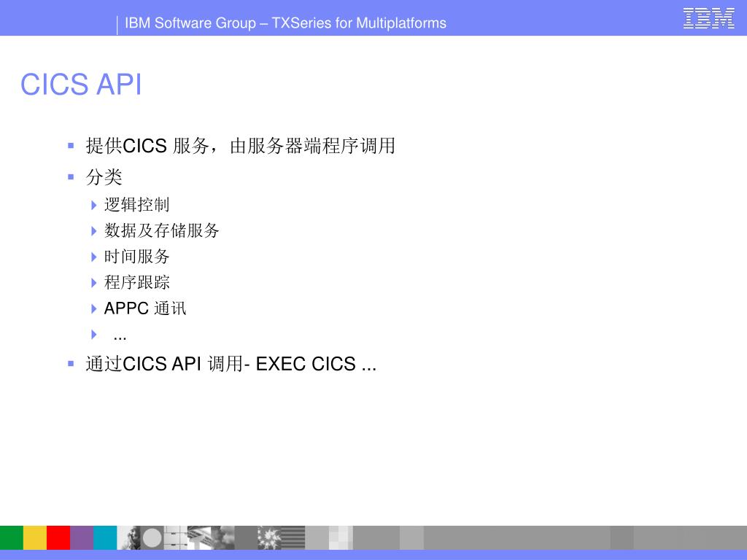This screenshot has width=747, height=560.
Task: Click the arrow bullet beside 'APPC 通讯'
Action: [94, 308]
